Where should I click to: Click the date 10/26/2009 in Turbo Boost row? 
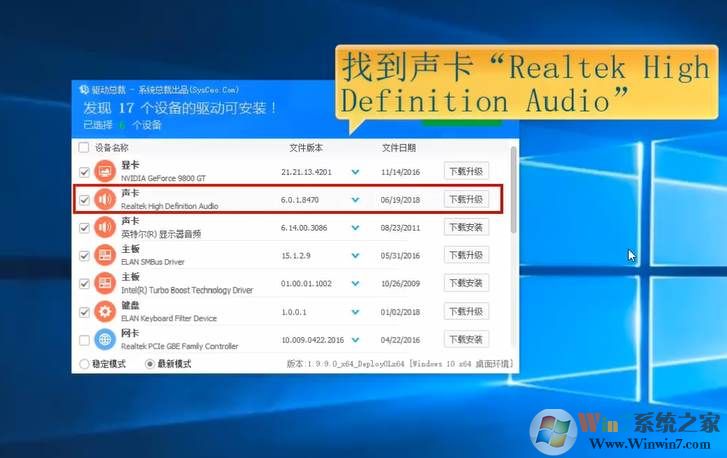coord(400,283)
